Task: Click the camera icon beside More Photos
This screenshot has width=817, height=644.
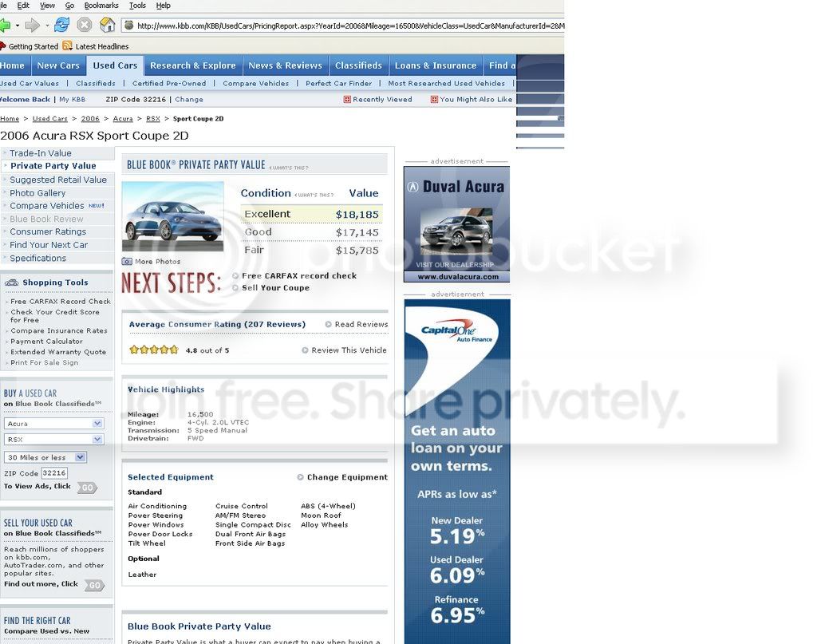Action: click(x=127, y=262)
